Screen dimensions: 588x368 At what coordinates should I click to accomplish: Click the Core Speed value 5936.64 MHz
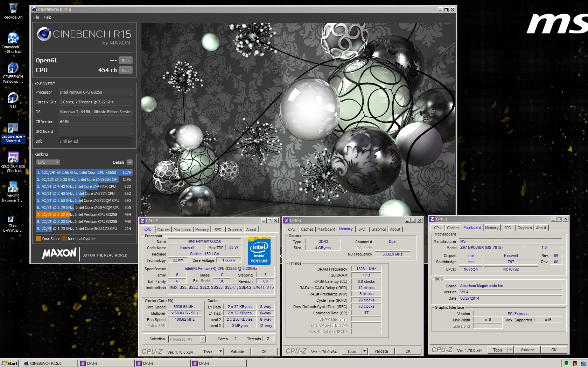pyautogui.click(x=184, y=307)
